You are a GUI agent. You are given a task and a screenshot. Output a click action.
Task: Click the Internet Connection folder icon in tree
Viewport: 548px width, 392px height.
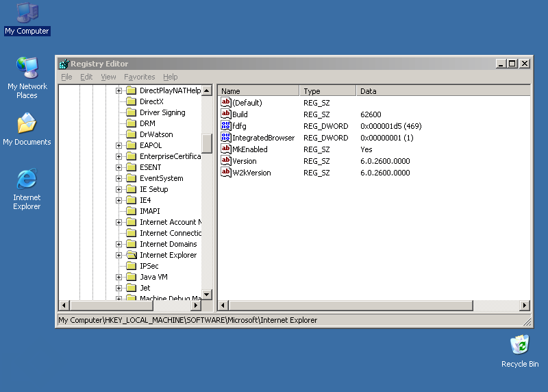point(131,233)
